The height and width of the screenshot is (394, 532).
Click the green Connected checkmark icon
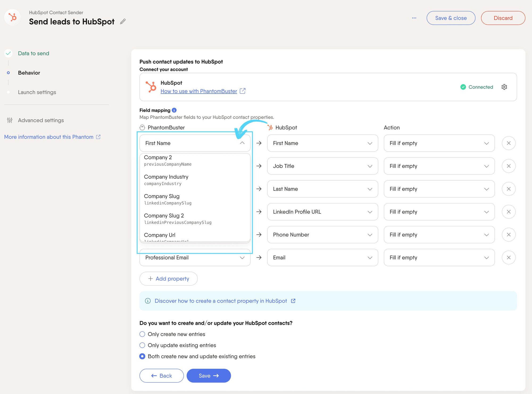[463, 87]
